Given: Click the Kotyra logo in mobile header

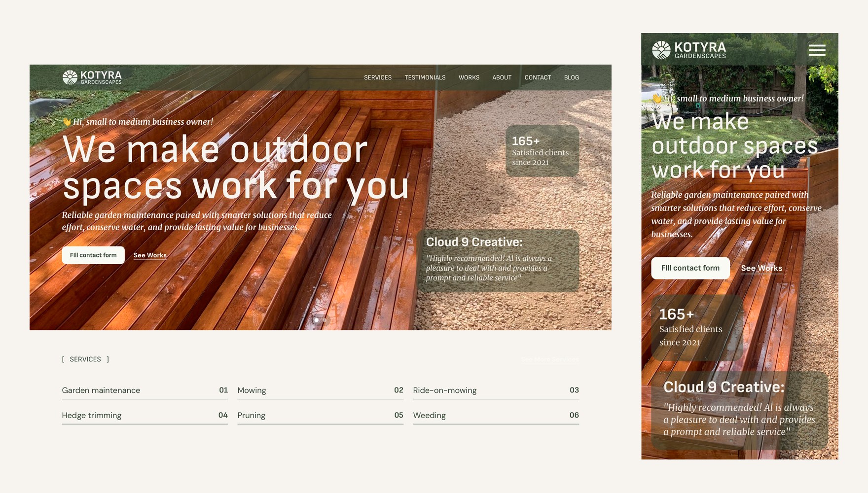Looking at the screenshot, I should pyautogui.click(x=688, y=50).
